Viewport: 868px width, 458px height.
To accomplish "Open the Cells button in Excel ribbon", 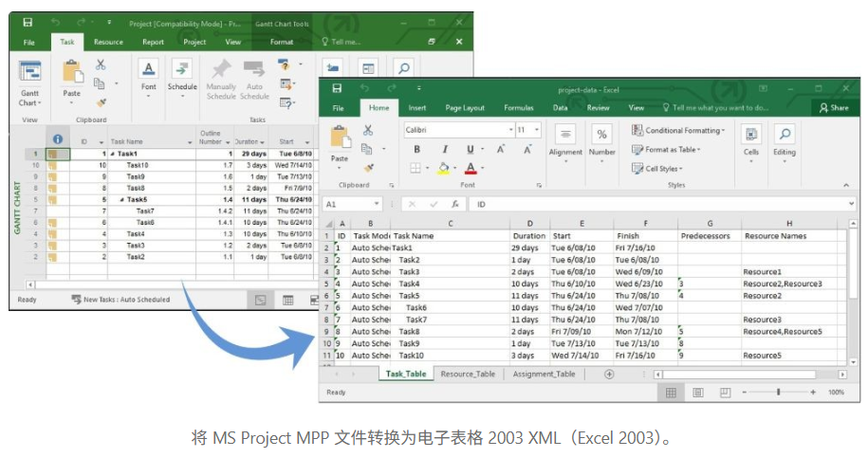I will [751, 142].
